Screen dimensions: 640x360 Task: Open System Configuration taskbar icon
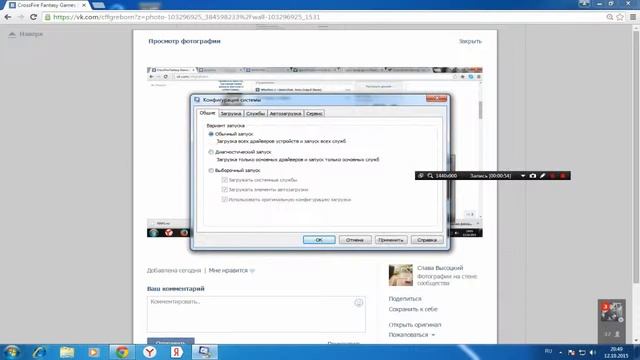204,352
